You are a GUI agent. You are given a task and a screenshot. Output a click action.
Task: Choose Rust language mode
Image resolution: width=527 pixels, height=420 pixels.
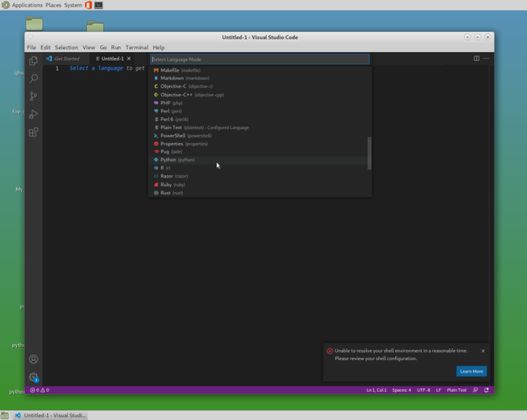click(260, 193)
